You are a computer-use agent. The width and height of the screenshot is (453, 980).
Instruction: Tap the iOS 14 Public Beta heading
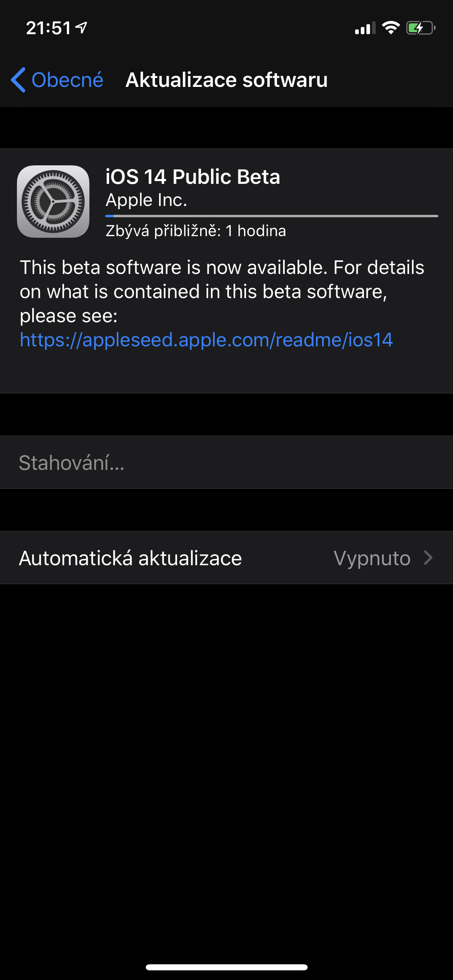192,177
